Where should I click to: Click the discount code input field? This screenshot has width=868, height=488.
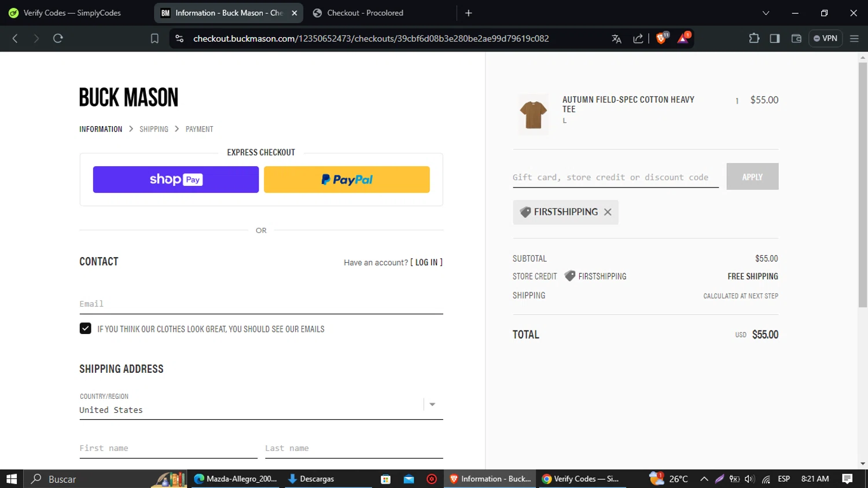(x=616, y=177)
